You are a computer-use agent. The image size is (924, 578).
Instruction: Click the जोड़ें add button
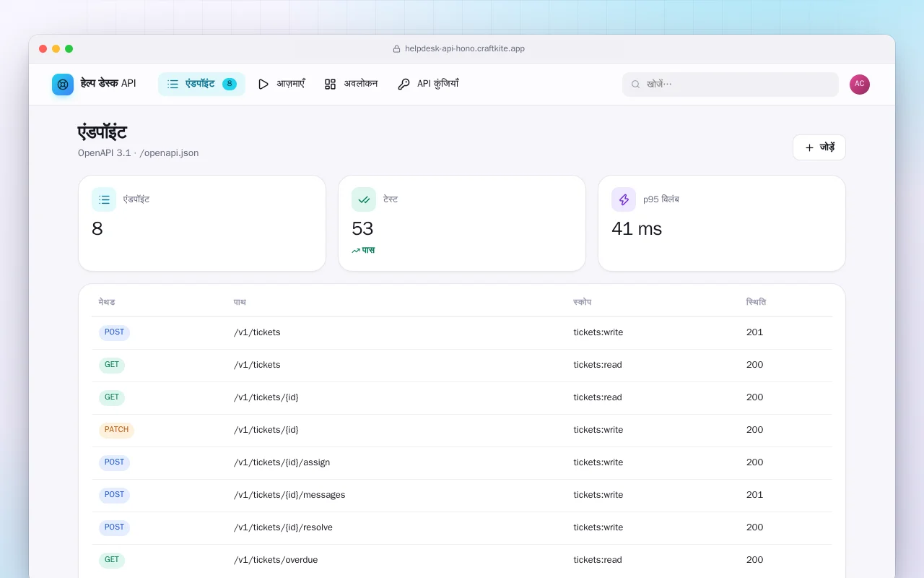pyautogui.click(x=819, y=147)
